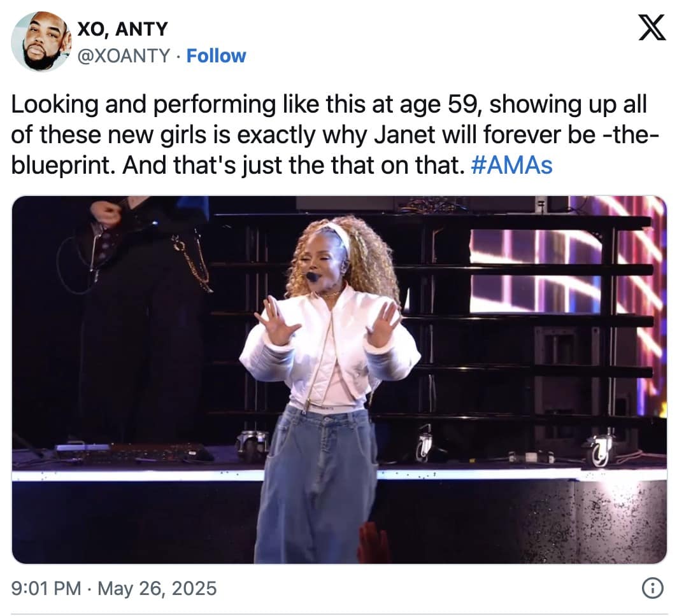Open the @XOANTY handle link
The image size is (684, 616).
click(123, 56)
